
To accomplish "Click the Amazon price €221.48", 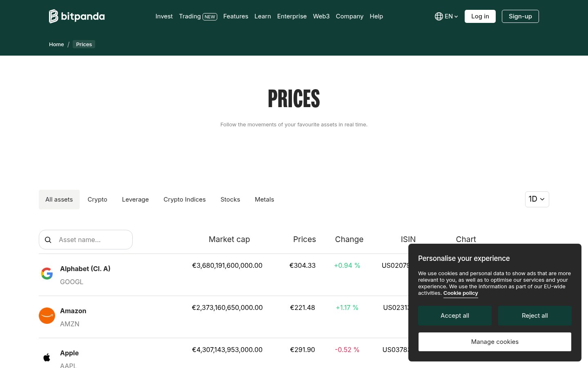I will point(303,307).
